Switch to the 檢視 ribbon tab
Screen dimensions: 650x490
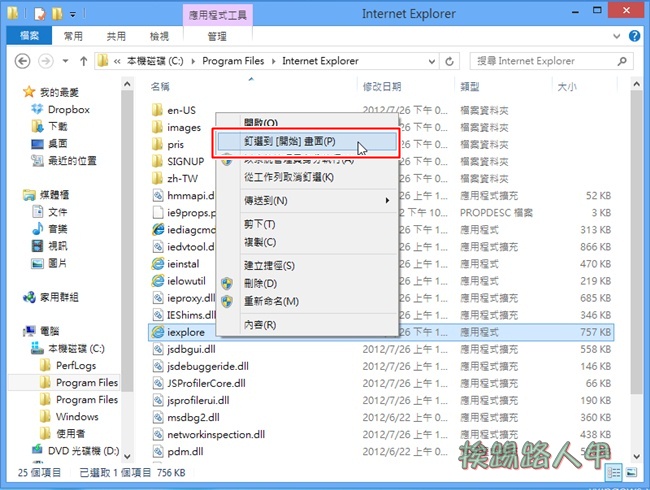pyautogui.click(x=159, y=36)
